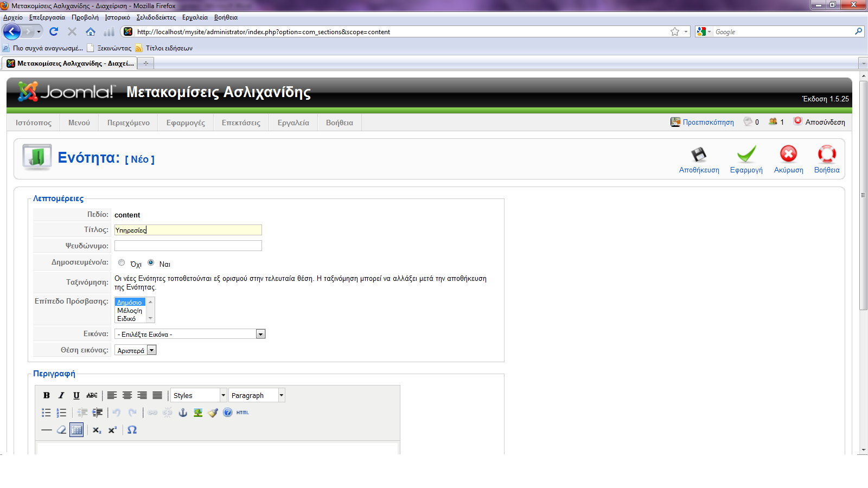Viewport: 868px width, 488px height.
Task: Open Firefox Ιστορικό menu
Action: click(117, 17)
